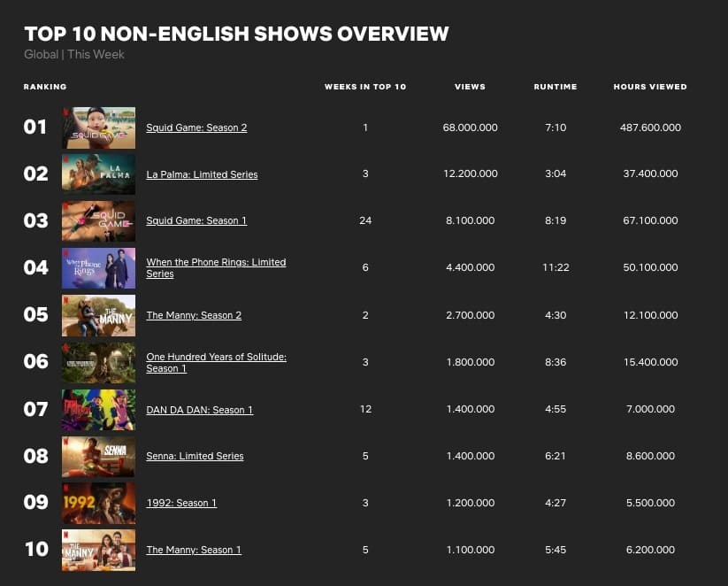Click the One Hundred Years of Solitude thumbnail
Viewport: 728px width, 586px height.
(99, 362)
